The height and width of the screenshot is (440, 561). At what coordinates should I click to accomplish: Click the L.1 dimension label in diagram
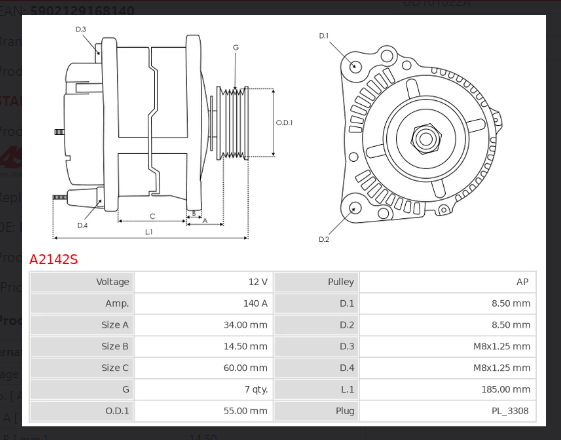pos(149,232)
